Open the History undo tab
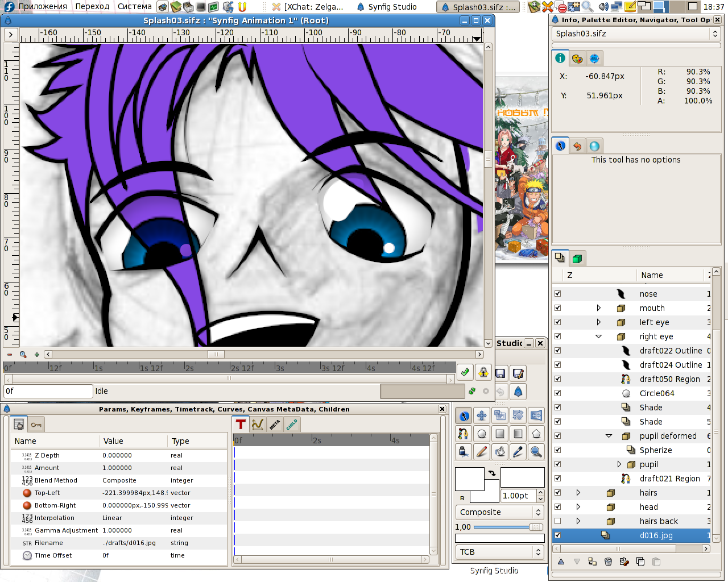The width and height of the screenshot is (728, 582). pyautogui.click(x=577, y=146)
